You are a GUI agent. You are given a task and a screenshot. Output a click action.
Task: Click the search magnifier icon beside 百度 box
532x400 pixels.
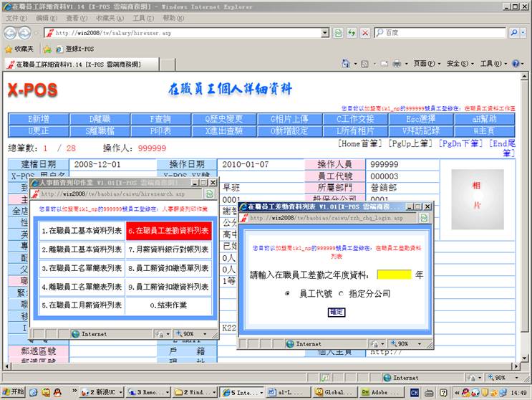tap(515, 33)
